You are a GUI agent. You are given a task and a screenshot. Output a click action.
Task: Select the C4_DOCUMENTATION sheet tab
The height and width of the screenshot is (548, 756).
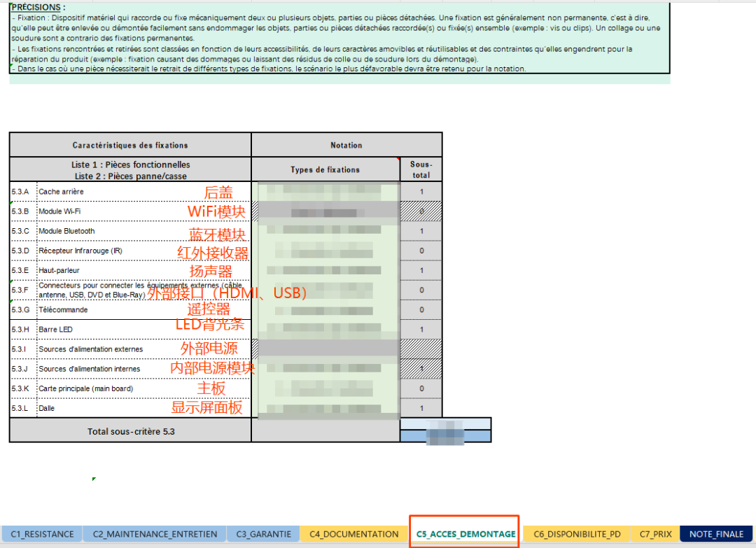point(354,534)
